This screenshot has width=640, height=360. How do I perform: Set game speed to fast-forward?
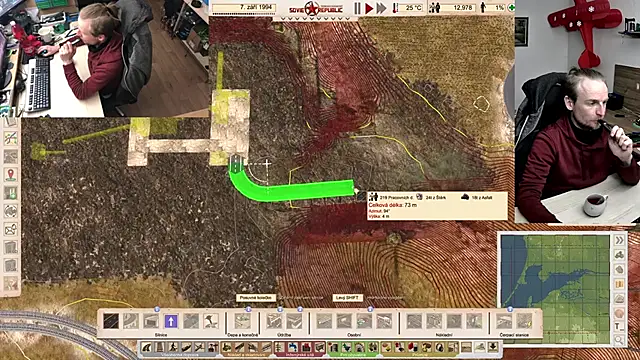381,8
